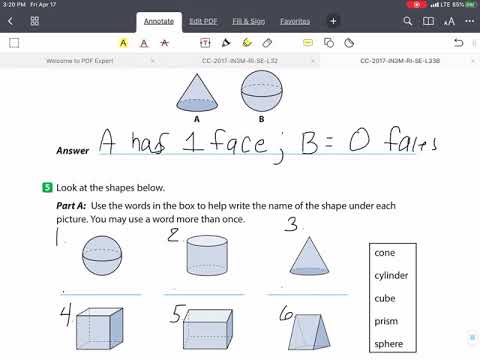Open the book view settings
480x360 pixels.
point(428,21)
